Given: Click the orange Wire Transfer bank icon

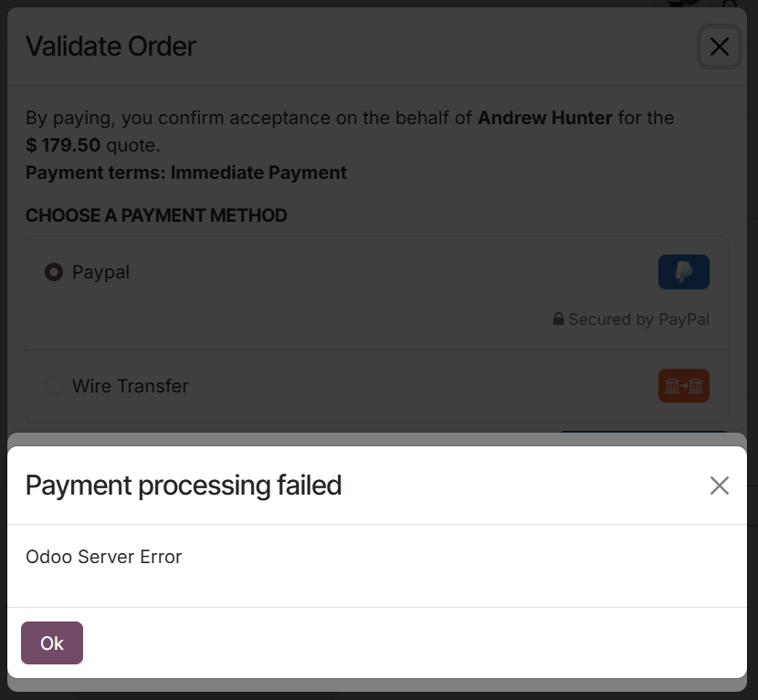Looking at the screenshot, I should click(x=683, y=386).
